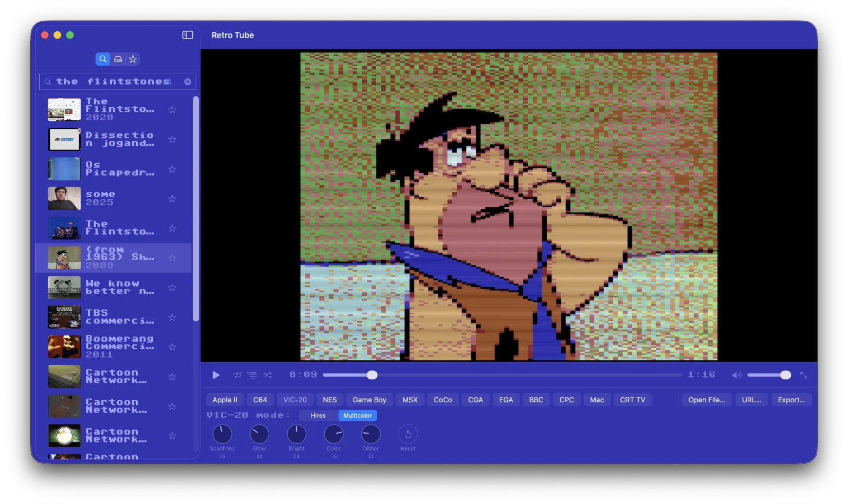This screenshot has width=848, height=504.
Task: Click the Scanlines knob
Action: pyautogui.click(x=222, y=435)
